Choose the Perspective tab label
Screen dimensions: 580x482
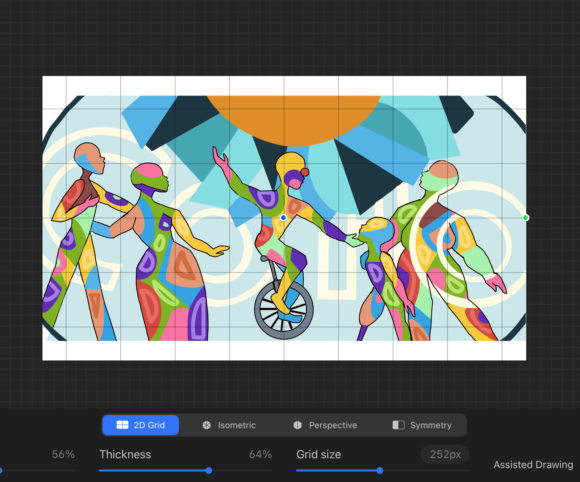333,425
